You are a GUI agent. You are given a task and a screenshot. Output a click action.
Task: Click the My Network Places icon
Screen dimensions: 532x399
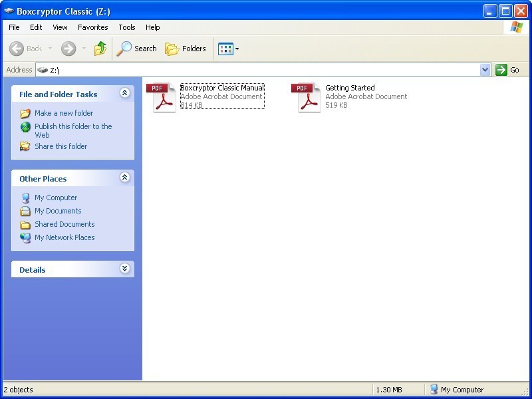point(25,238)
